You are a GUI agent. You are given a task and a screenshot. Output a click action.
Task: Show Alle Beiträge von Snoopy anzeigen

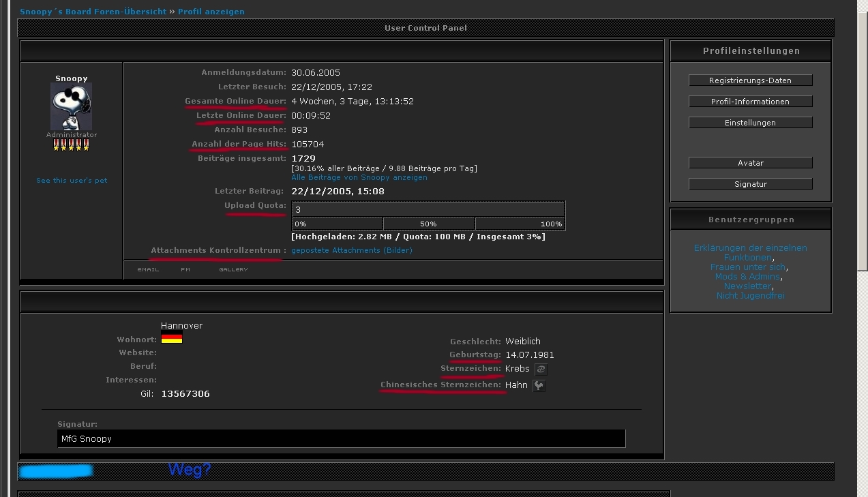pyautogui.click(x=359, y=177)
